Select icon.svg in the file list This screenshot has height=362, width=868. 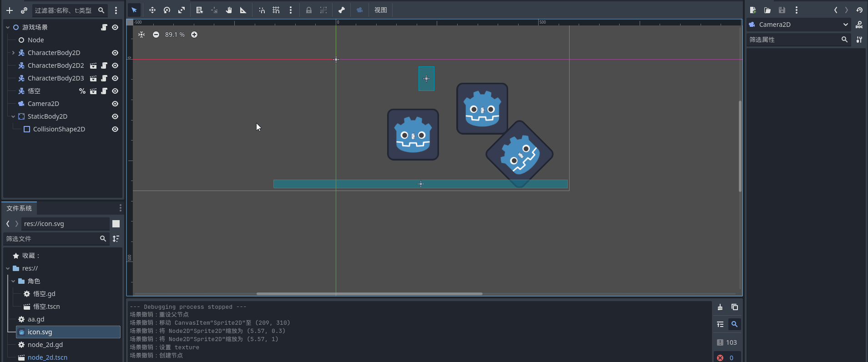click(x=40, y=332)
